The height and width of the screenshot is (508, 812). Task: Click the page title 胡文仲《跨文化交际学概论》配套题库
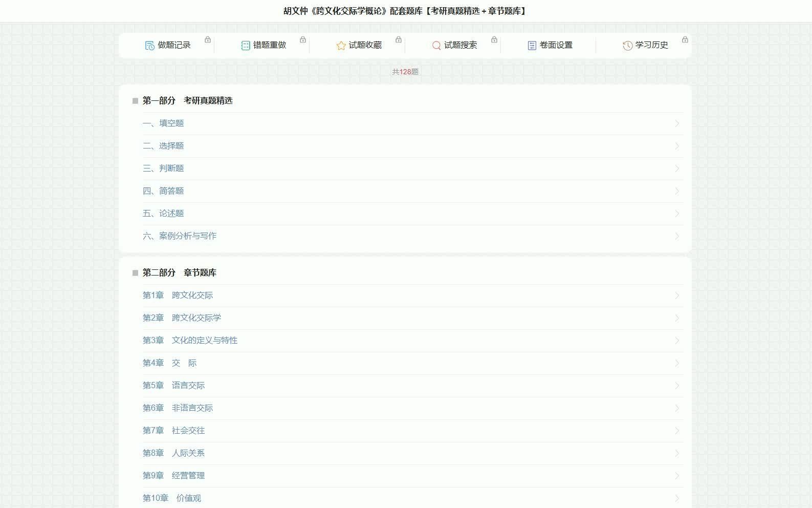point(405,11)
